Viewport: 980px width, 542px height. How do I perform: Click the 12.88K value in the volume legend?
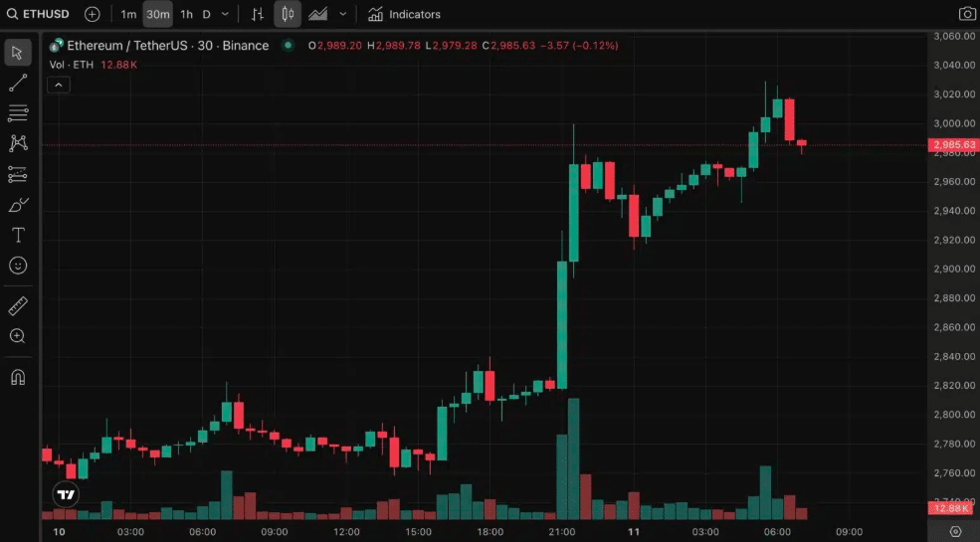[x=118, y=65]
